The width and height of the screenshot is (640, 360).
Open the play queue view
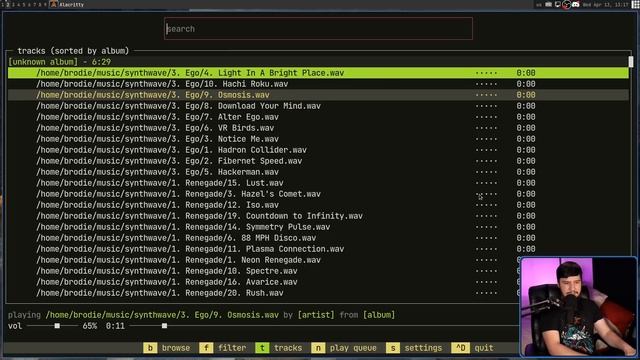(x=344, y=348)
